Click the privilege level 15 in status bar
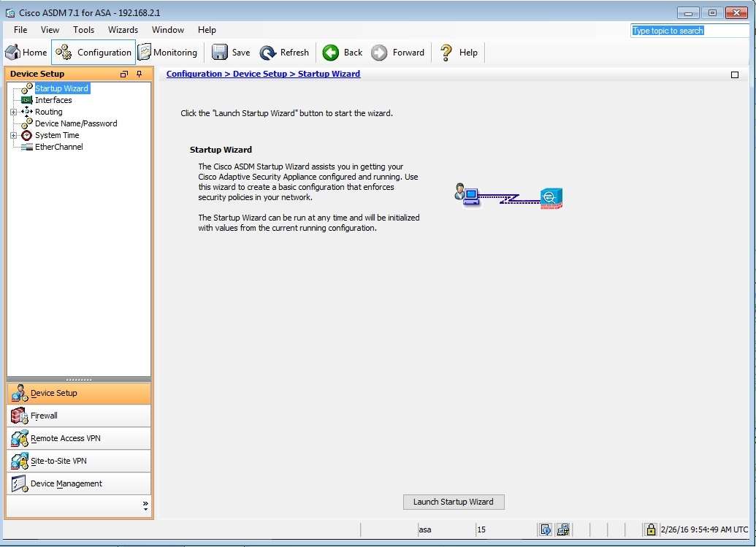Viewport: 756px width, 547px height. tap(481, 529)
